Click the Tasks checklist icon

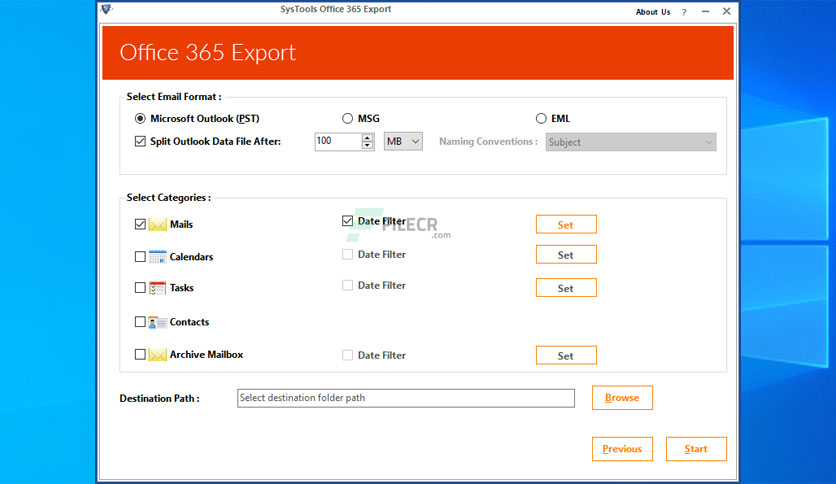157,288
